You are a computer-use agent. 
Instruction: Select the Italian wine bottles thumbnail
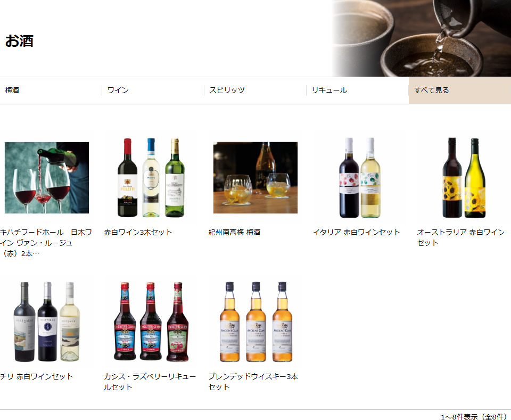[x=360, y=178]
